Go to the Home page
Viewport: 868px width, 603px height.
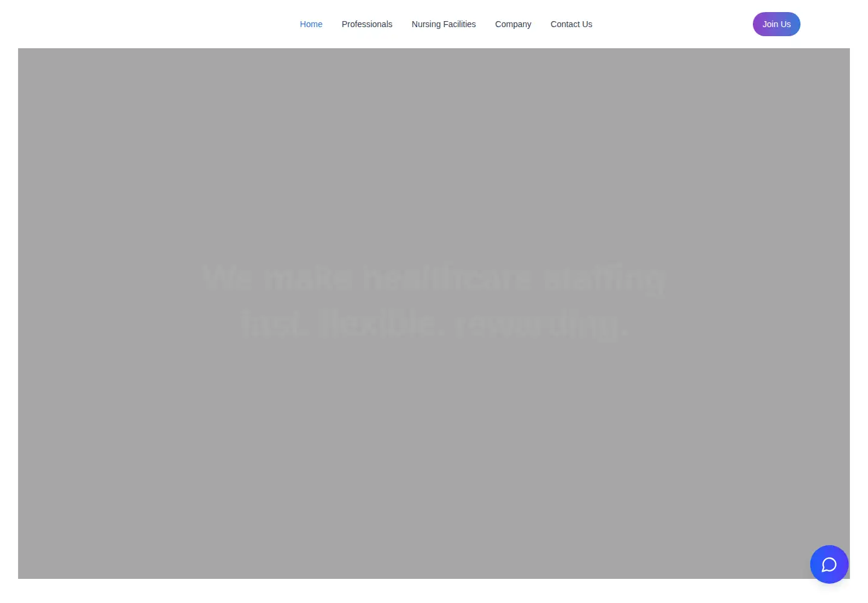click(311, 24)
